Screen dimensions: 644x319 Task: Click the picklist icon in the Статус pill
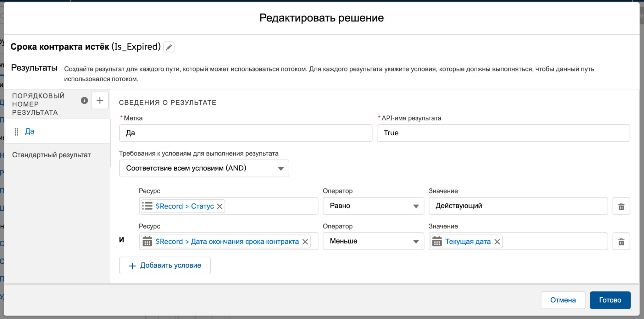point(147,206)
